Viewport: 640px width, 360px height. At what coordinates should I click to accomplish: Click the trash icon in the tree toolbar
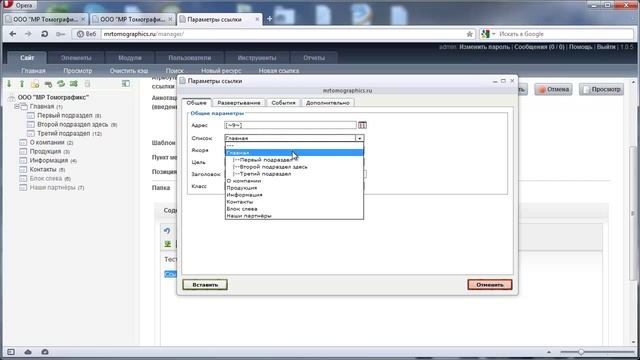click(x=87, y=84)
